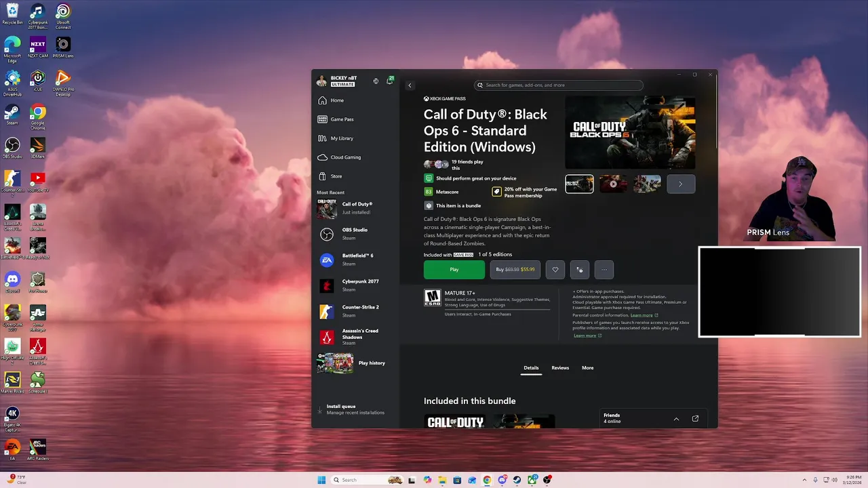Open Elgato 4K Capture desktop icon

pyautogui.click(x=12, y=420)
